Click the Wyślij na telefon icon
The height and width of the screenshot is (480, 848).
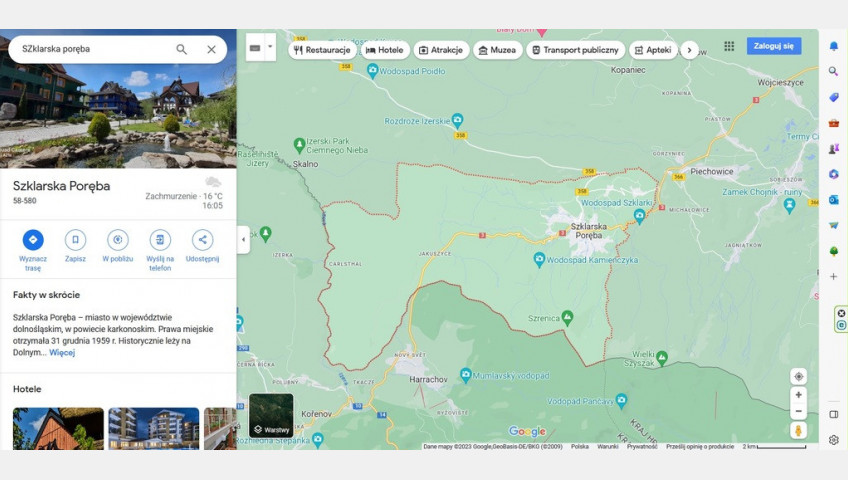(x=160, y=239)
